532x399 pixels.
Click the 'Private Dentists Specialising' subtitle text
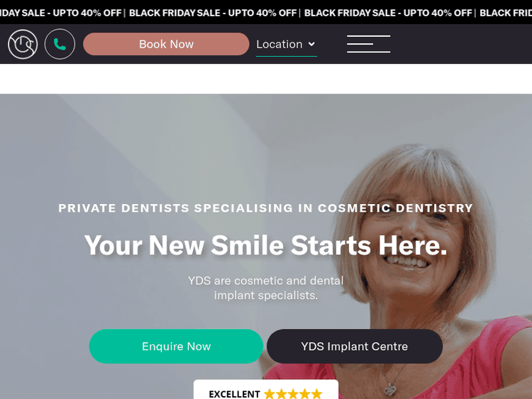tap(175, 208)
